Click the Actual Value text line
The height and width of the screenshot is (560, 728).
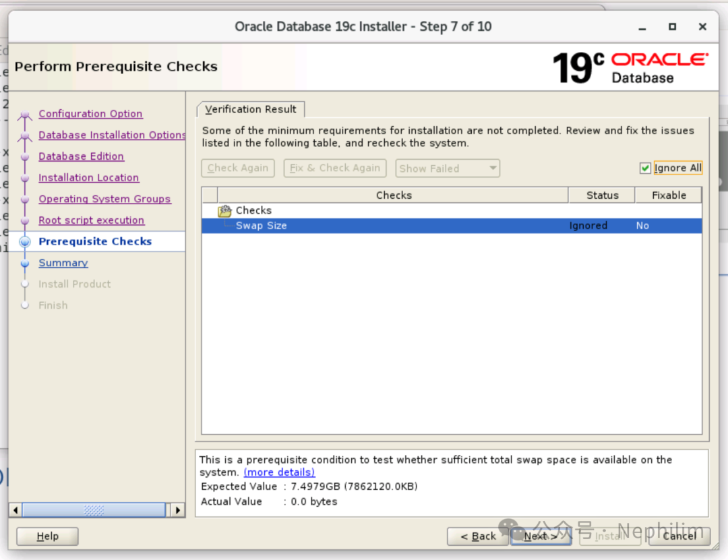point(269,501)
